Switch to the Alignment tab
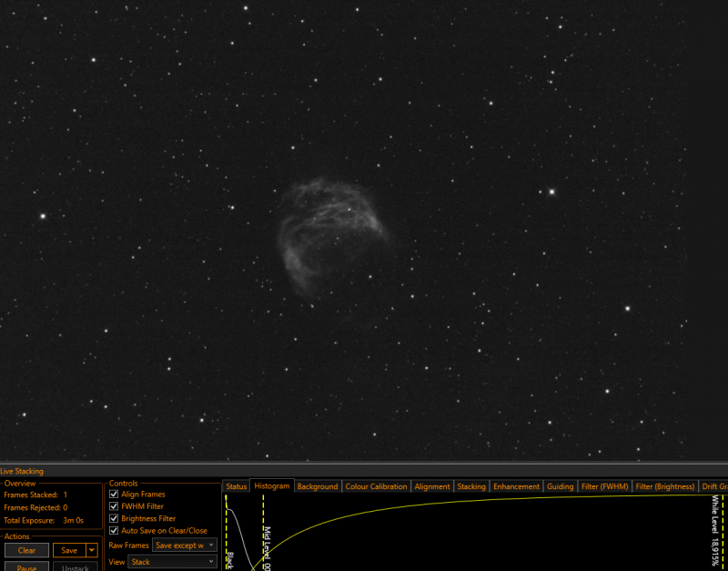 coord(432,486)
